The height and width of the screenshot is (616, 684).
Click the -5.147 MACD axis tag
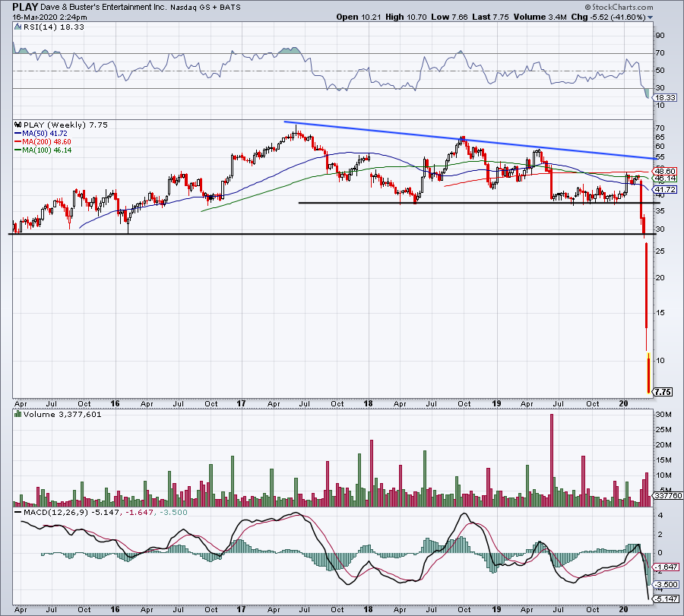(x=666, y=599)
